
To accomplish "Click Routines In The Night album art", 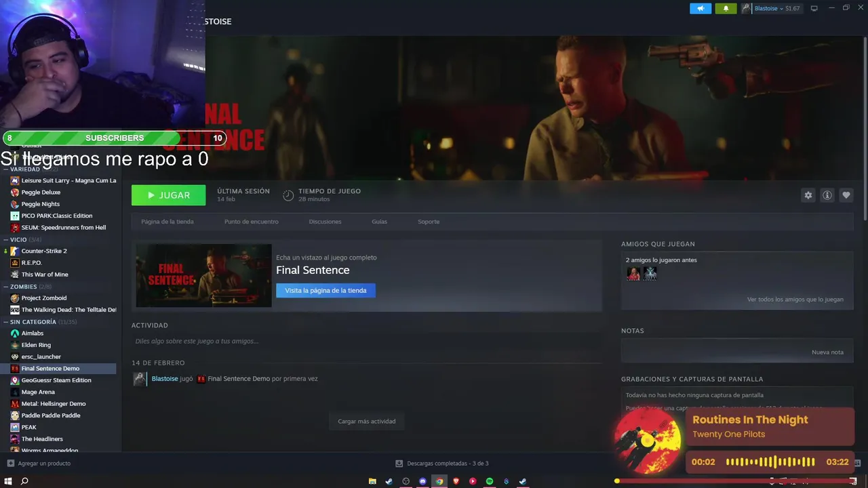I will [648, 441].
